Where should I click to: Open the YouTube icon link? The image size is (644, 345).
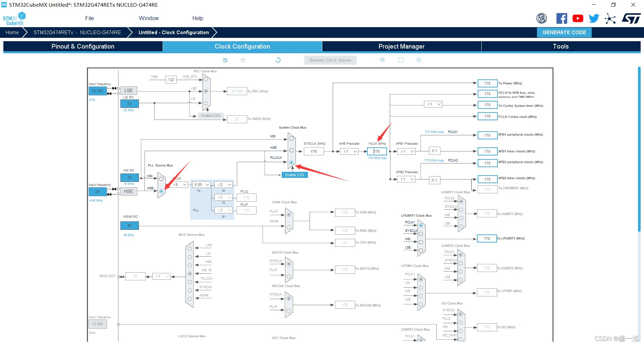(578, 18)
